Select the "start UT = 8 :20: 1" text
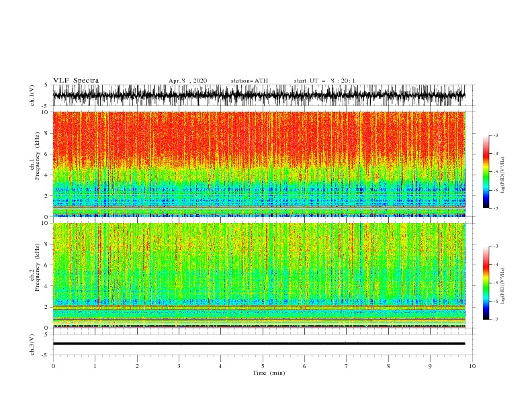The width and height of the screenshot is (532, 411). pyautogui.click(x=324, y=81)
